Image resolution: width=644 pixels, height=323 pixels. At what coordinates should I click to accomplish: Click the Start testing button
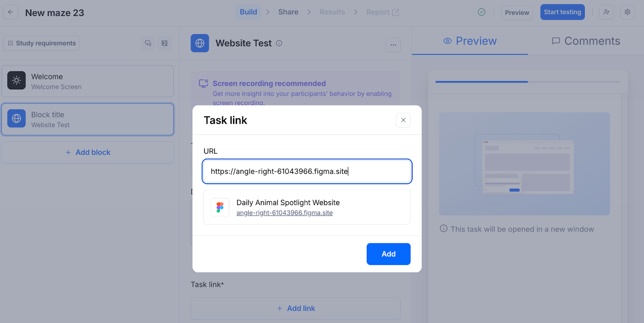[562, 12]
